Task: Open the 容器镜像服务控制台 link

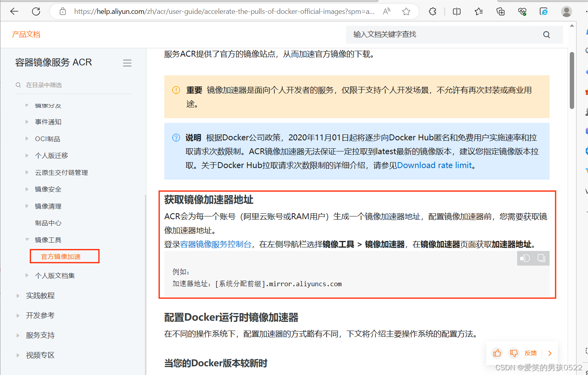Action: 216,244
